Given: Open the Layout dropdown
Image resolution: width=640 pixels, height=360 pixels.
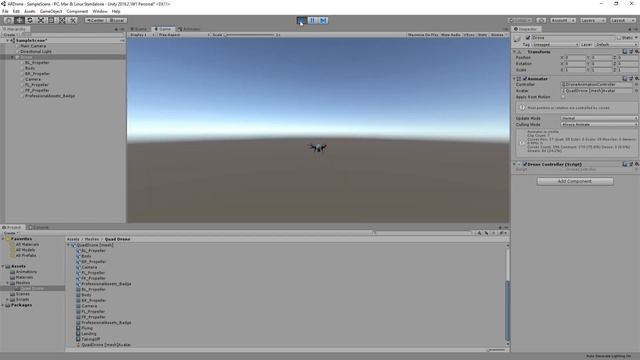Looking at the screenshot, I should click(x=623, y=20).
